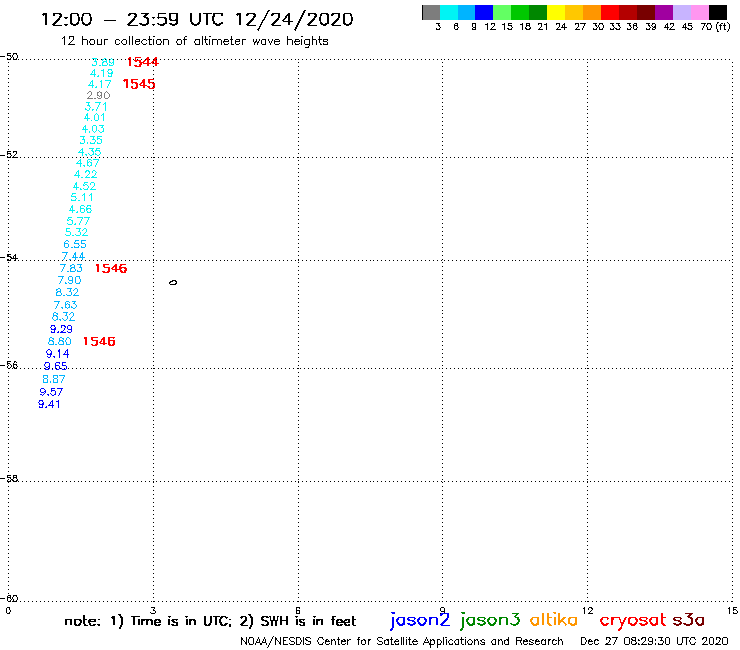This screenshot has height=650, width=740.
Task: Pick the yellow swatch in the color scale
Action: (x=556, y=12)
